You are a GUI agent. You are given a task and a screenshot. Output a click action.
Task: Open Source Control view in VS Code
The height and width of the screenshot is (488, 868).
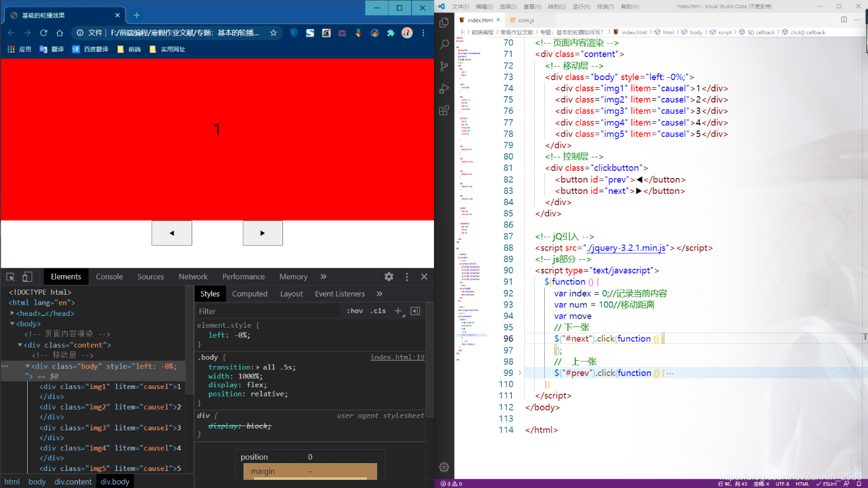coord(444,67)
